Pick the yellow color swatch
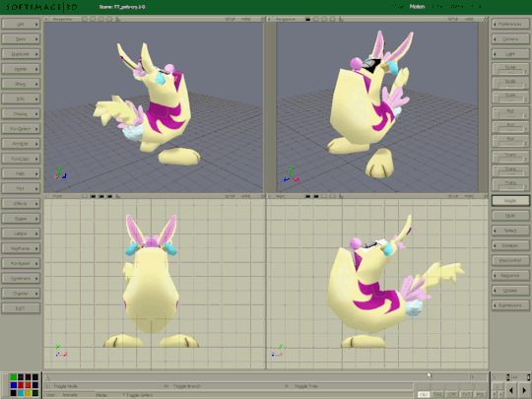The width and height of the screenshot is (532, 399). point(28,392)
